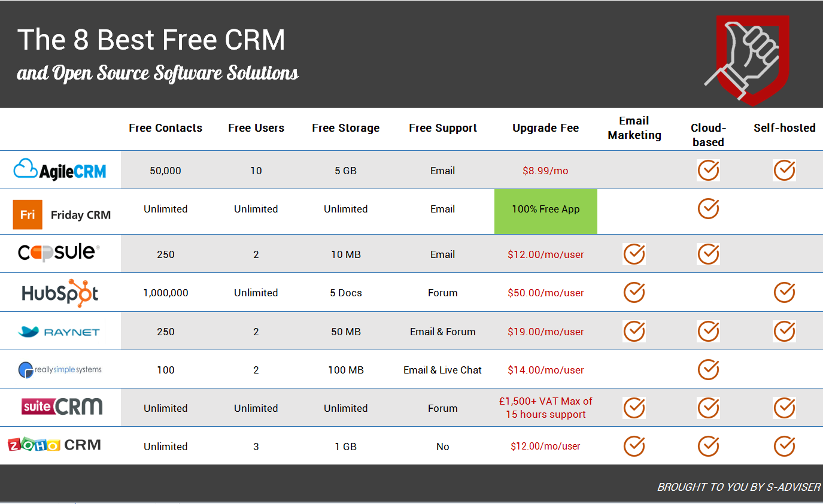This screenshot has height=504, width=823.
Task: Select Capsule's $12.00/mo/user fee
Action: point(546,254)
